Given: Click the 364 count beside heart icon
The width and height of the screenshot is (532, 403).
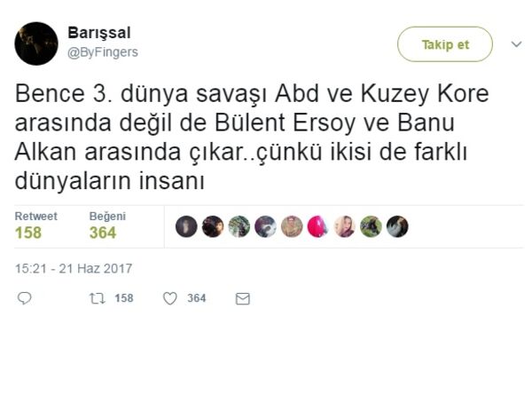Looking at the screenshot, I should (x=197, y=298).
